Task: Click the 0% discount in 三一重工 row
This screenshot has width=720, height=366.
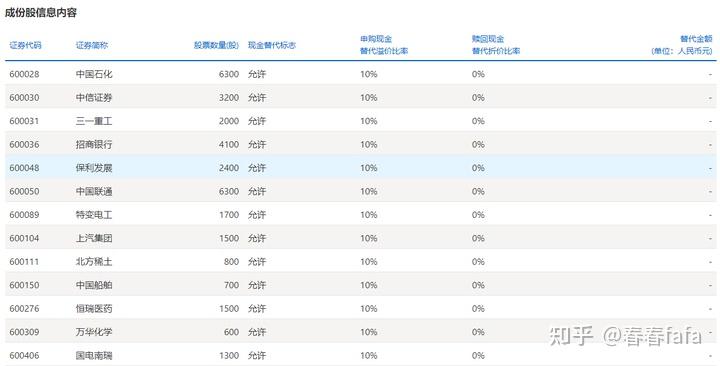Action: pos(478,121)
